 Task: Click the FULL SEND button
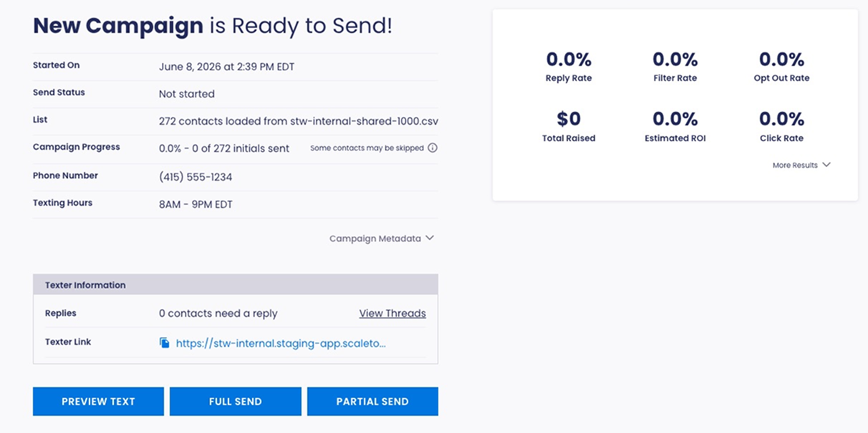click(236, 401)
